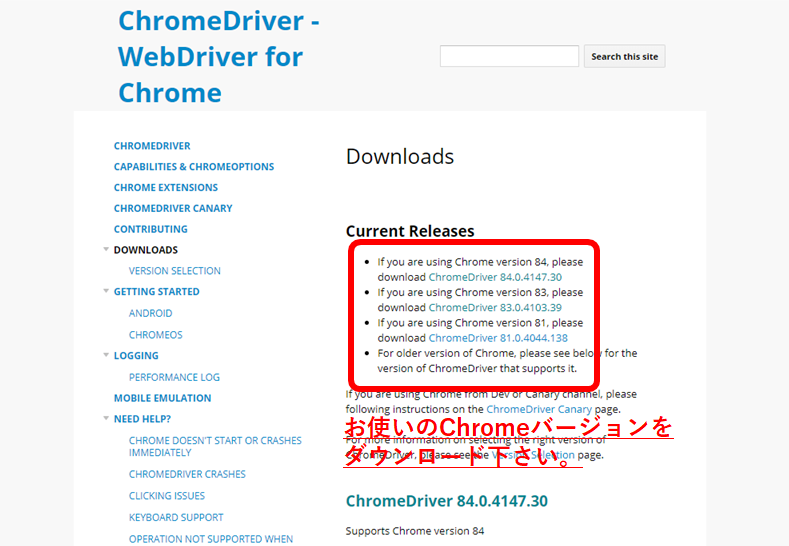Click the Current Releases heading

click(x=410, y=231)
